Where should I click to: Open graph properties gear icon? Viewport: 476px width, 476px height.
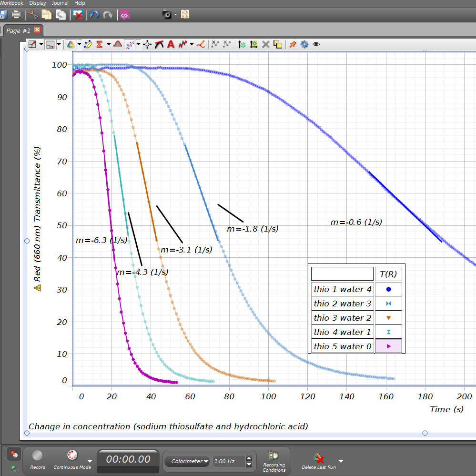304,44
